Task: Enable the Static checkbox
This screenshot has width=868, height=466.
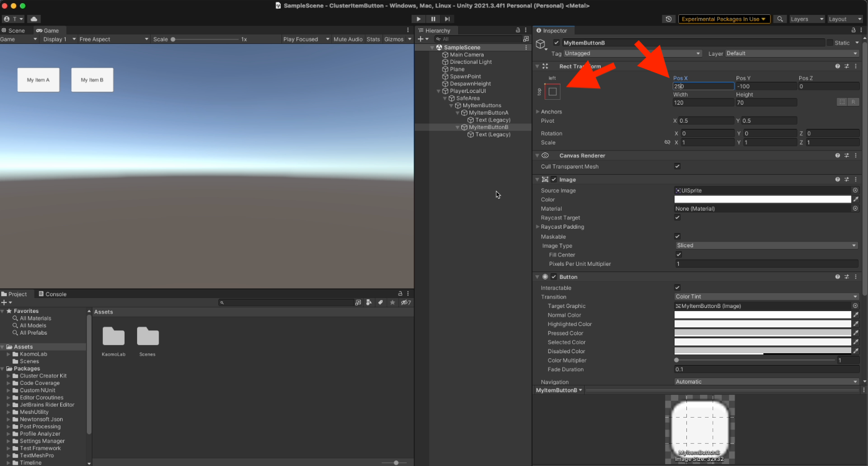Action: [x=830, y=43]
